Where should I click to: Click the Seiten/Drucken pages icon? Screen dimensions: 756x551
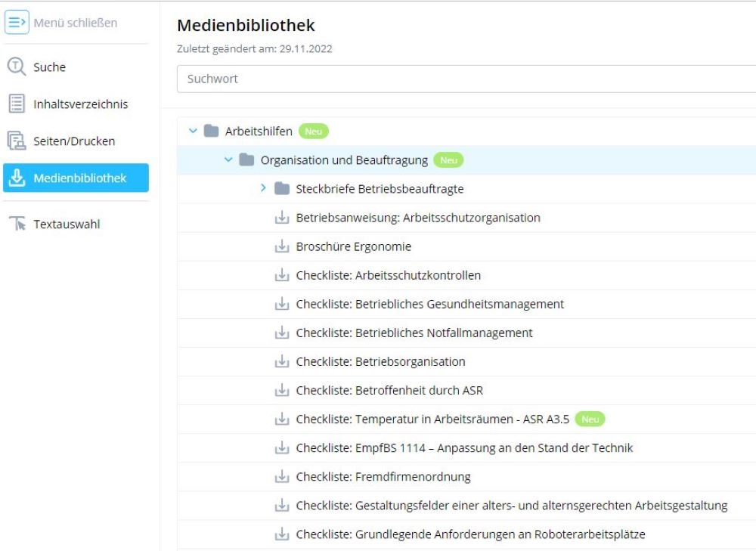click(17, 141)
